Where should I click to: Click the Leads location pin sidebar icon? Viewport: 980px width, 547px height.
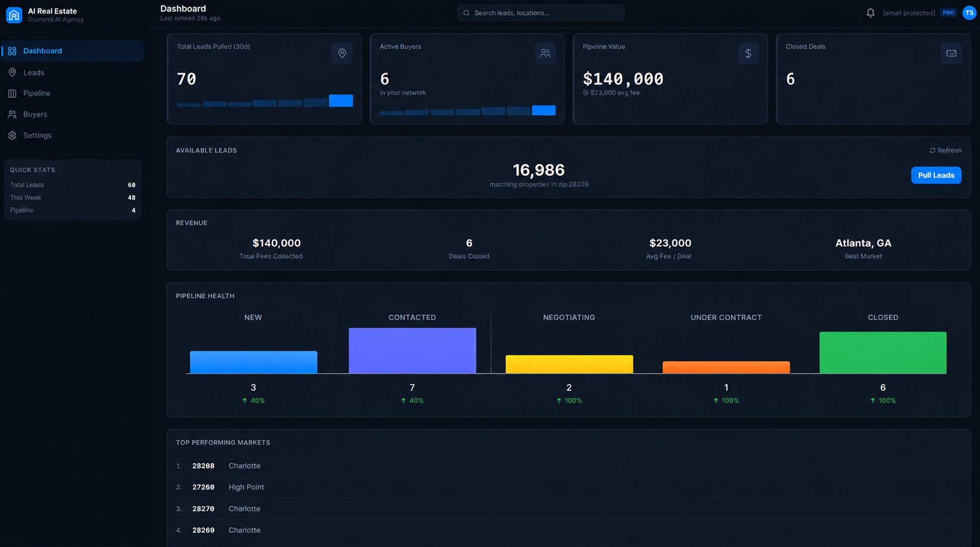(x=12, y=72)
